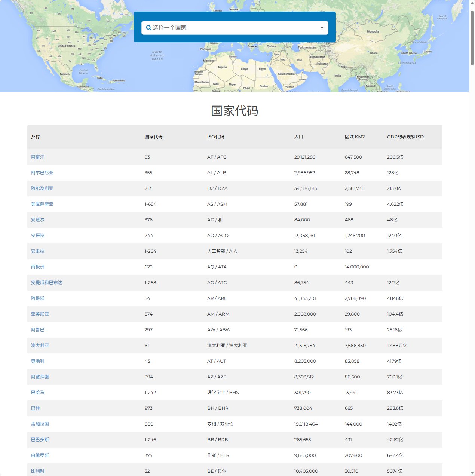Open the country selection dropdown arrow
The image size is (475, 476).
pyautogui.click(x=321, y=28)
